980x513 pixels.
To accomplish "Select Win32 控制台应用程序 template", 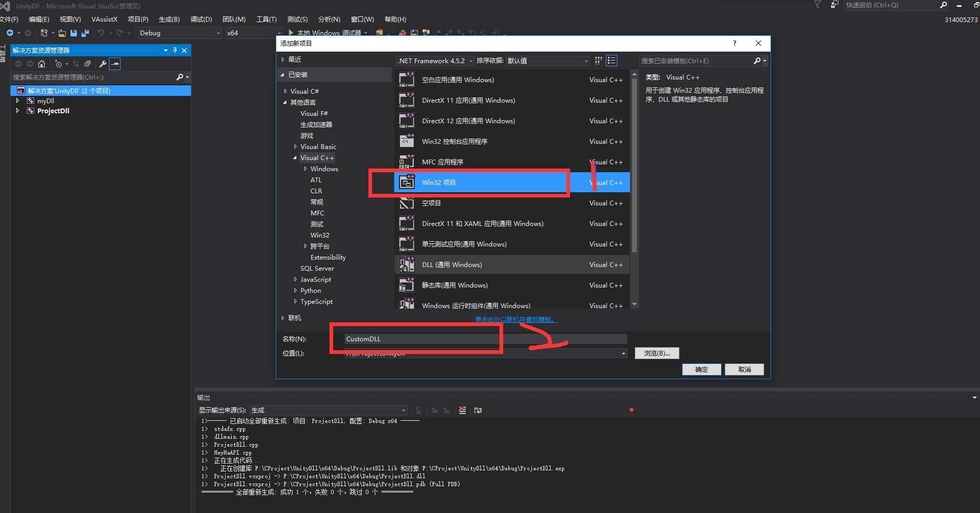I will 512,141.
